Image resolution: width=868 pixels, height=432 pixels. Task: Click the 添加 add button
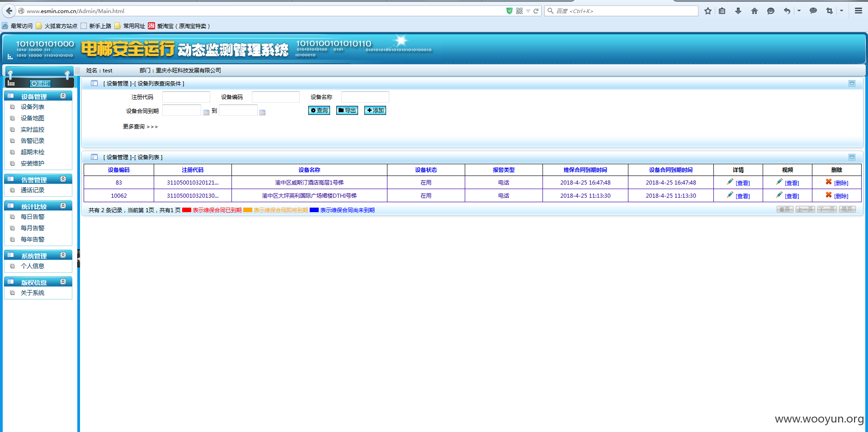click(375, 110)
